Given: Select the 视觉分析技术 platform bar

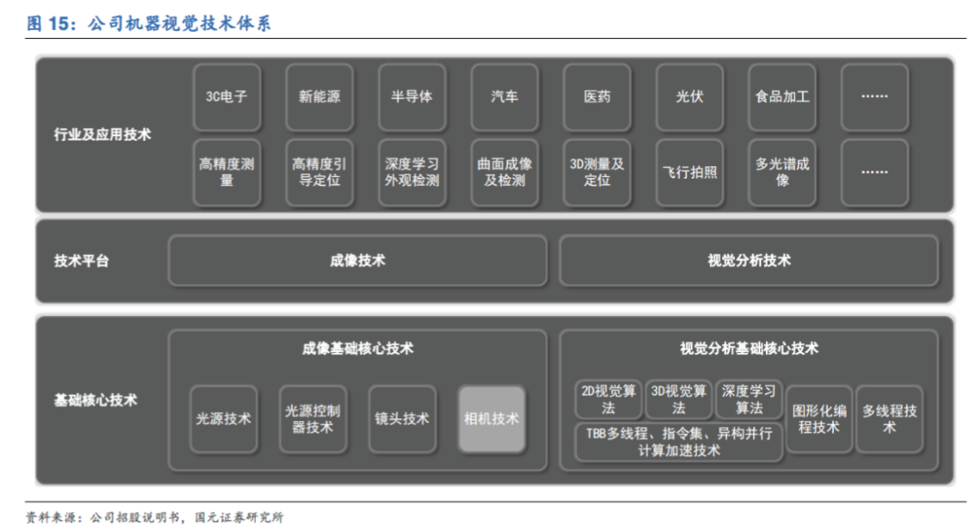Looking at the screenshot, I should 749,260.
